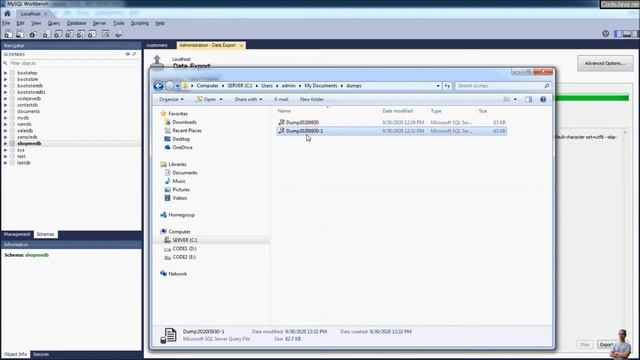Click the Explorer help icon

(x=543, y=99)
